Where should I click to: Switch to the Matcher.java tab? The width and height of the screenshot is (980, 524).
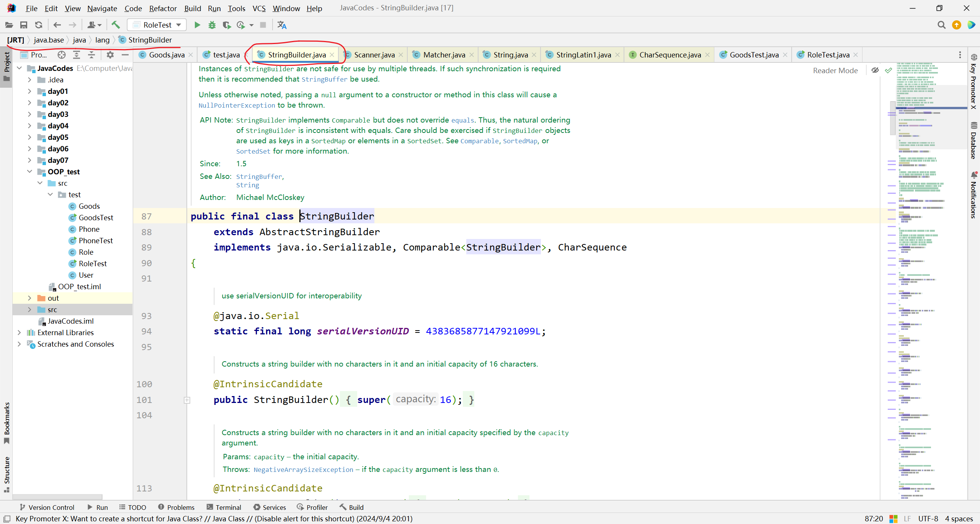[444, 55]
